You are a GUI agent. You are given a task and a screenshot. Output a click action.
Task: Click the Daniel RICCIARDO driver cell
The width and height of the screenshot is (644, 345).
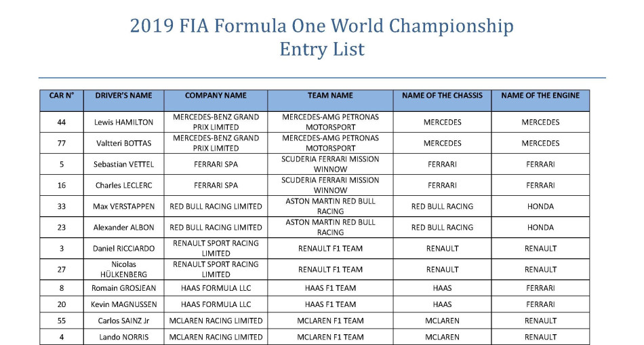[x=123, y=249]
